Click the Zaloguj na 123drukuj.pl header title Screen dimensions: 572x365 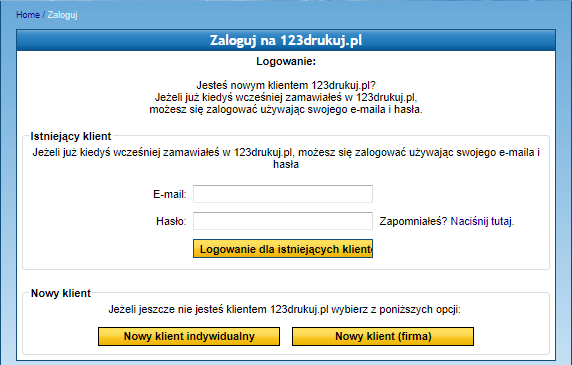286,40
